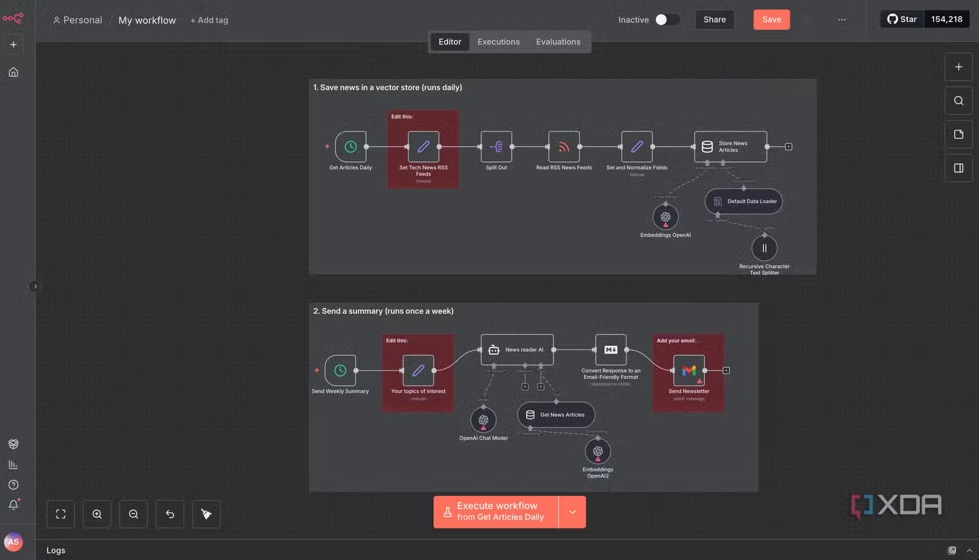Click the zoom in canvas button
The image size is (979, 560).
97,514
